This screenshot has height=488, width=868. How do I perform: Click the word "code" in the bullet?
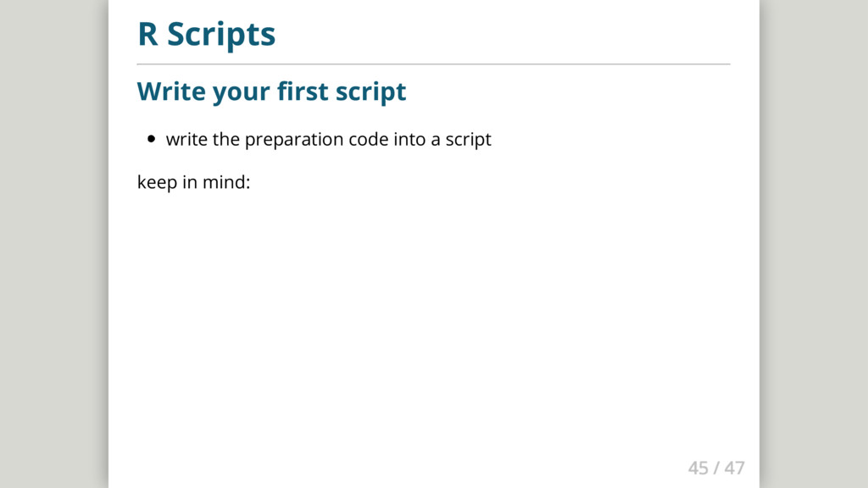(368, 139)
